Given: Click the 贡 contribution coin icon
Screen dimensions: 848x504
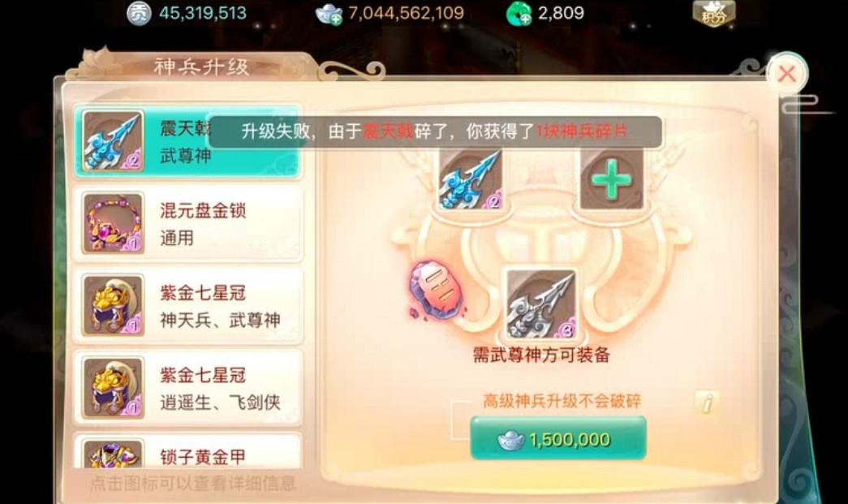Looking at the screenshot, I should coord(139,14).
